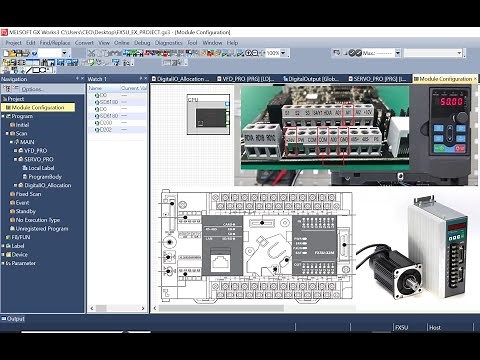
Task: Open the Diagnostics menu
Action: coord(169,43)
